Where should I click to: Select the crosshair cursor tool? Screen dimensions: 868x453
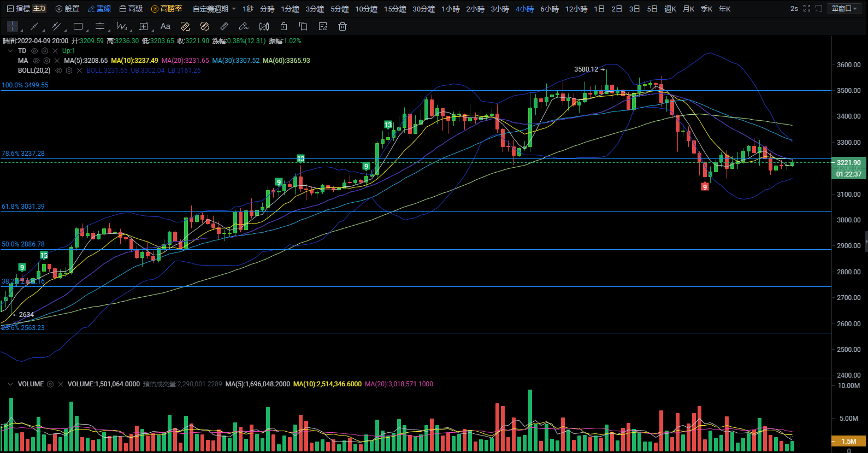click(x=12, y=26)
